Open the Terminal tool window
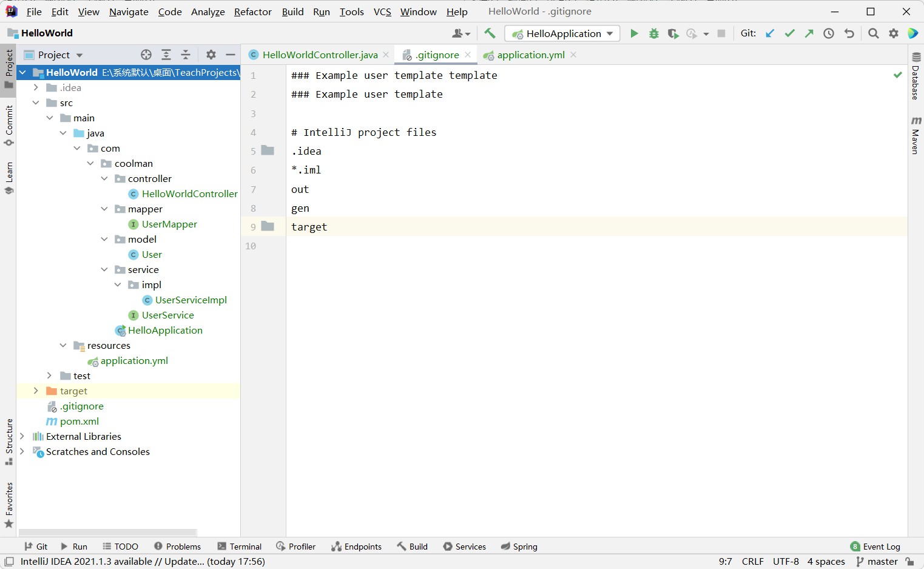 240,547
